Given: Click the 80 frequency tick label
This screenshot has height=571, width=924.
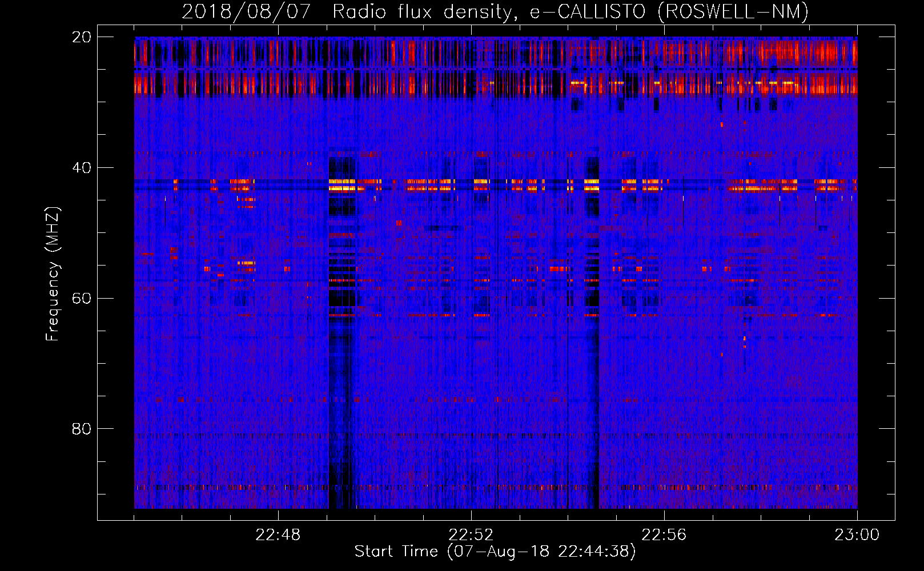Looking at the screenshot, I should coord(82,429).
